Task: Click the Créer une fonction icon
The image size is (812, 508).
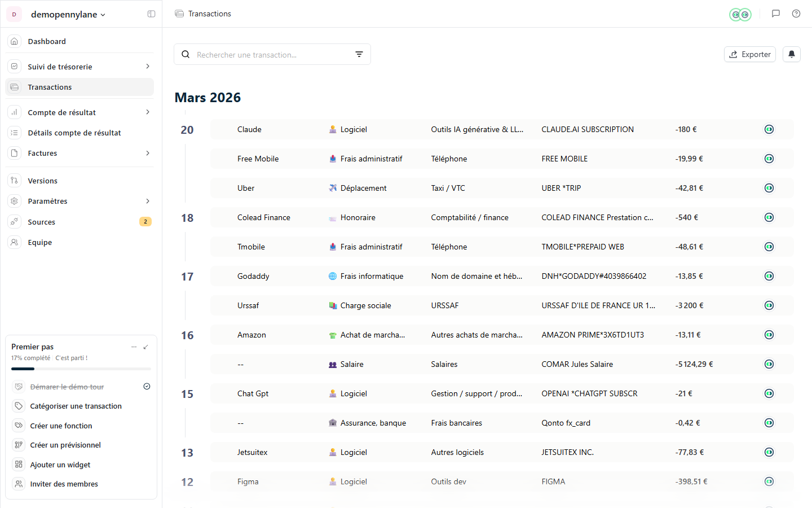Action: [19, 426]
